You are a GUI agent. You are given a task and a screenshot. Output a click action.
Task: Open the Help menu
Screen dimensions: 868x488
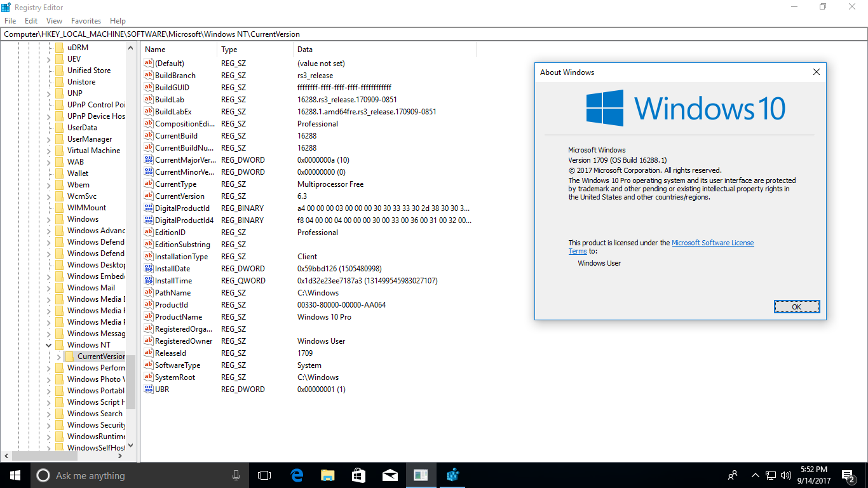click(x=118, y=21)
